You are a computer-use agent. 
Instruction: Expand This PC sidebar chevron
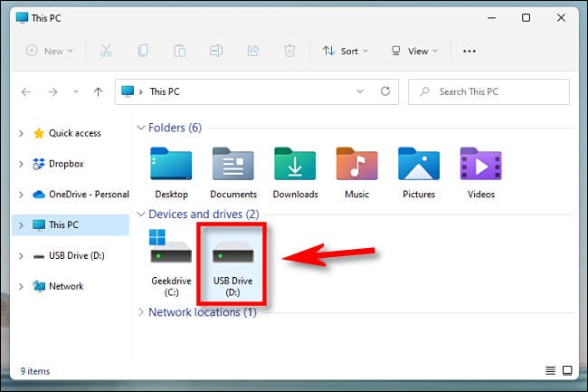(21, 225)
